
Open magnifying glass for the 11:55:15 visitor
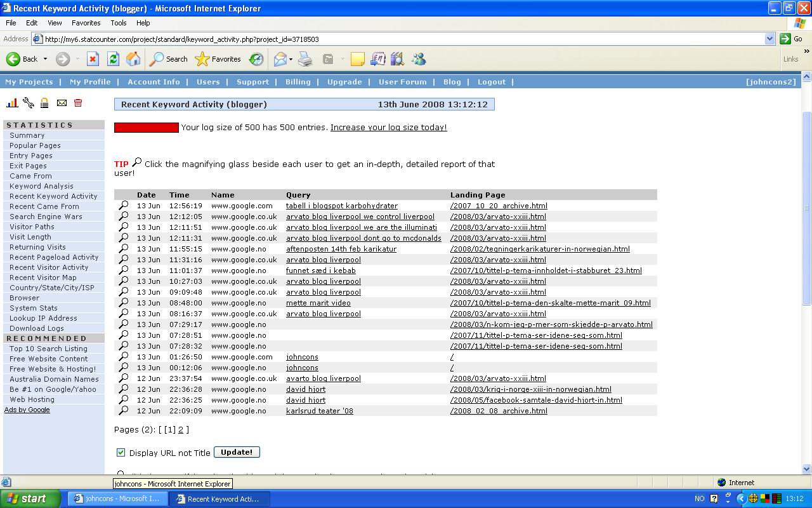(x=124, y=248)
